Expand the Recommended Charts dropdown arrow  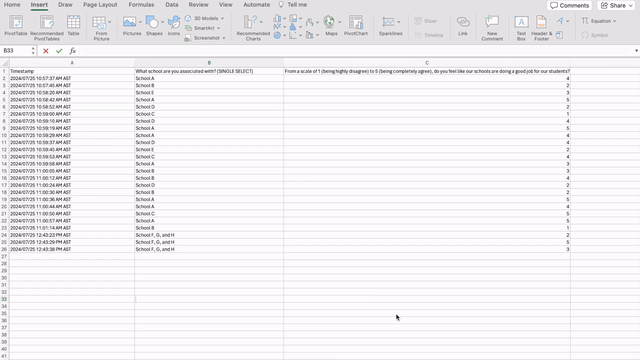[x=261, y=22]
